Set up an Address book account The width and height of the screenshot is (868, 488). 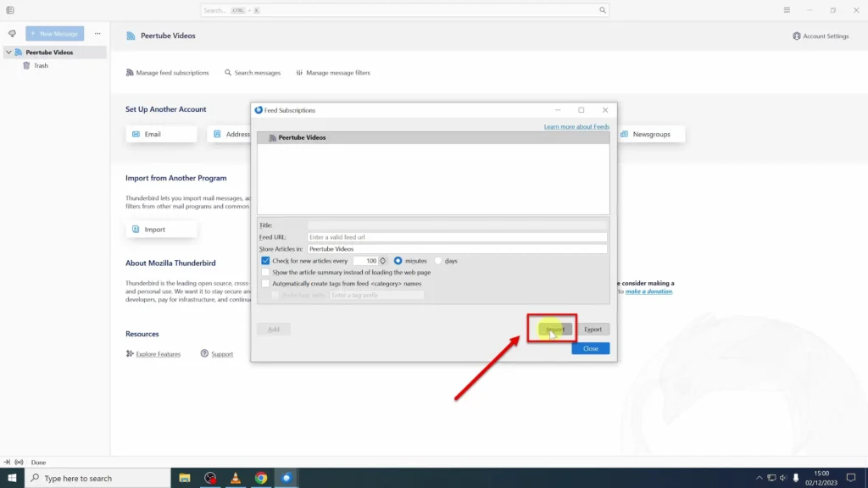[229, 134]
